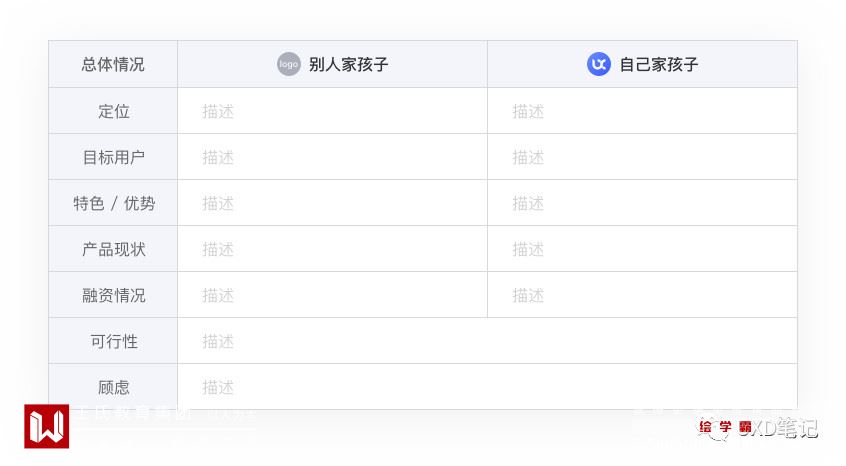Click the blue UX icon beside 自己家孩子

tap(598, 64)
